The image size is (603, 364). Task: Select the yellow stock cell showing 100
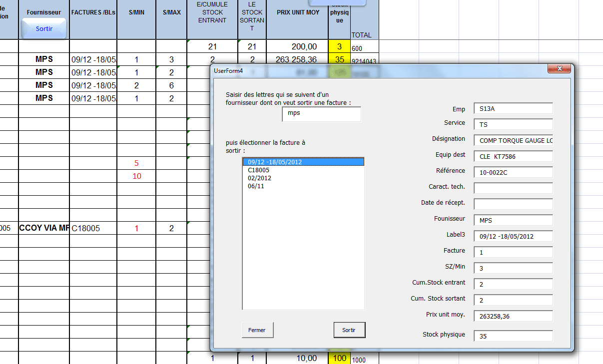[x=339, y=358]
